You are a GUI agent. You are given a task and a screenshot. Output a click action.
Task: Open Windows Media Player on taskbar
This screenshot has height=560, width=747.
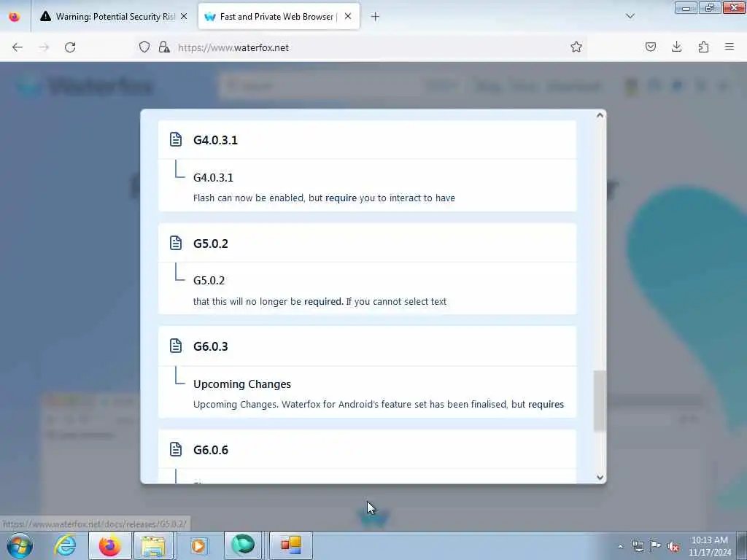[198, 545]
